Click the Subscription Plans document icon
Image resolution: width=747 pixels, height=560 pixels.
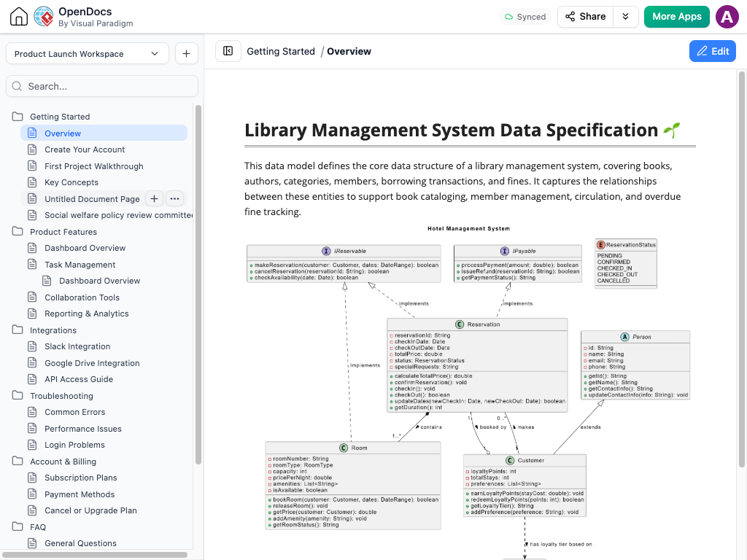pos(32,478)
